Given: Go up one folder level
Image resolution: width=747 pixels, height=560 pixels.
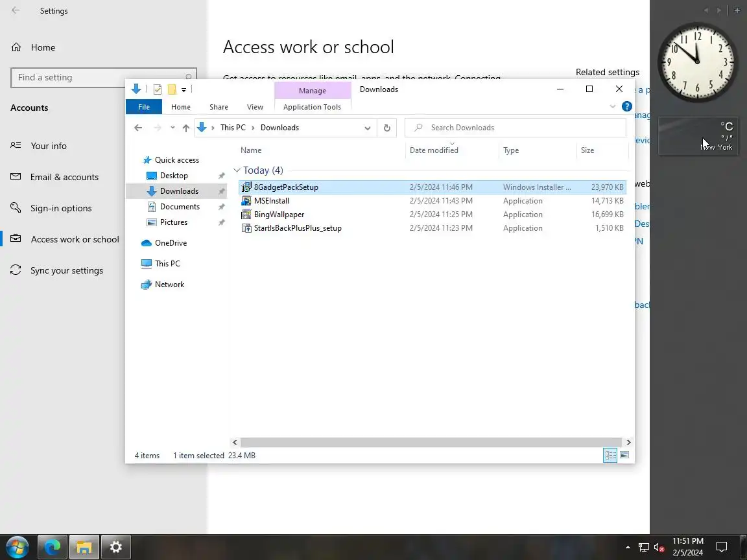Looking at the screenshot, I should pos(186,128).
